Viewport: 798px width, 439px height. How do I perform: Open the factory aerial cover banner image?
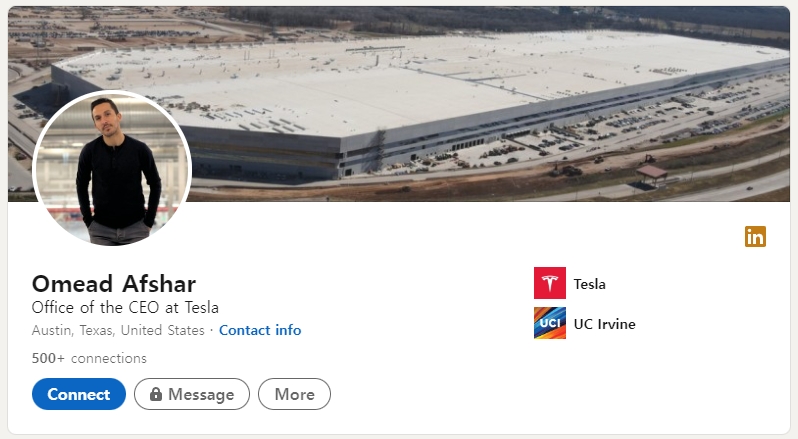[399, 104]
